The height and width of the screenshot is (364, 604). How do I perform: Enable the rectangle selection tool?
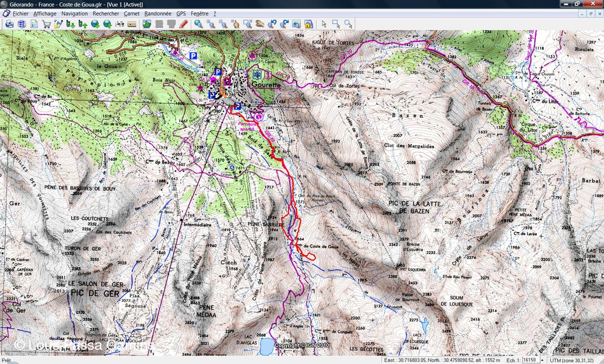pyautogui.click(x=336, y=24)
